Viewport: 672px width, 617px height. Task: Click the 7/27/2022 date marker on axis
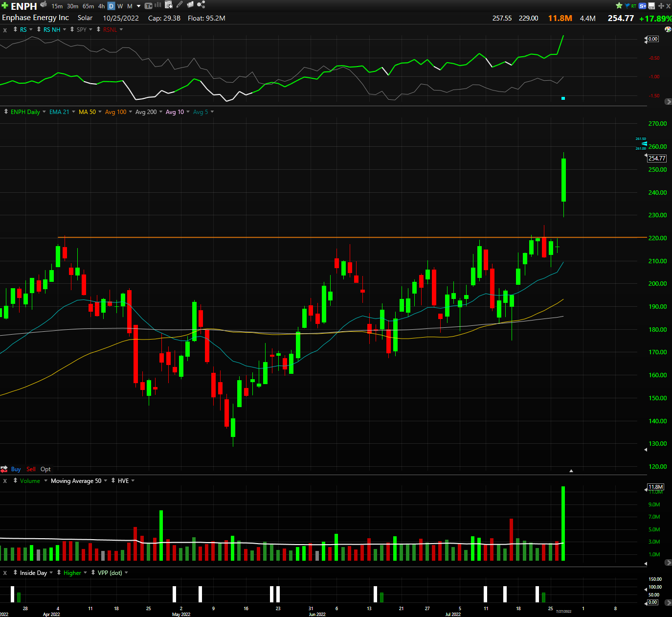pyautogui.click(x=563, y=611)
